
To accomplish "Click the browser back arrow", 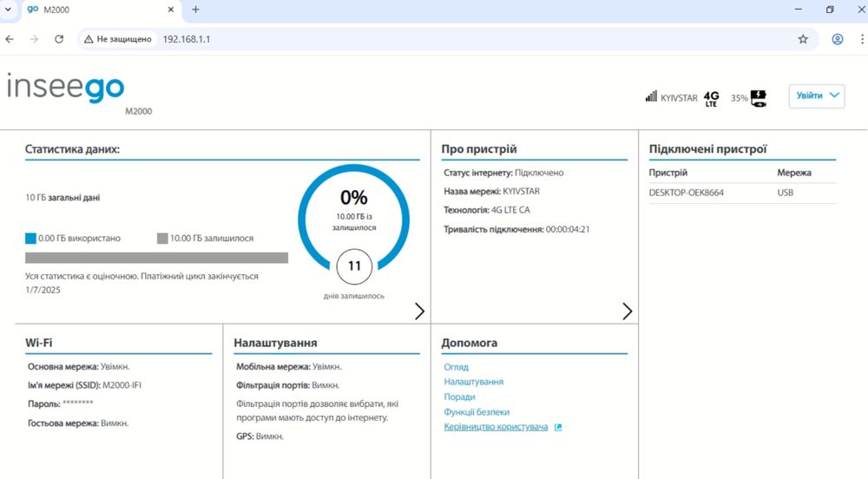I will point(10,39).
